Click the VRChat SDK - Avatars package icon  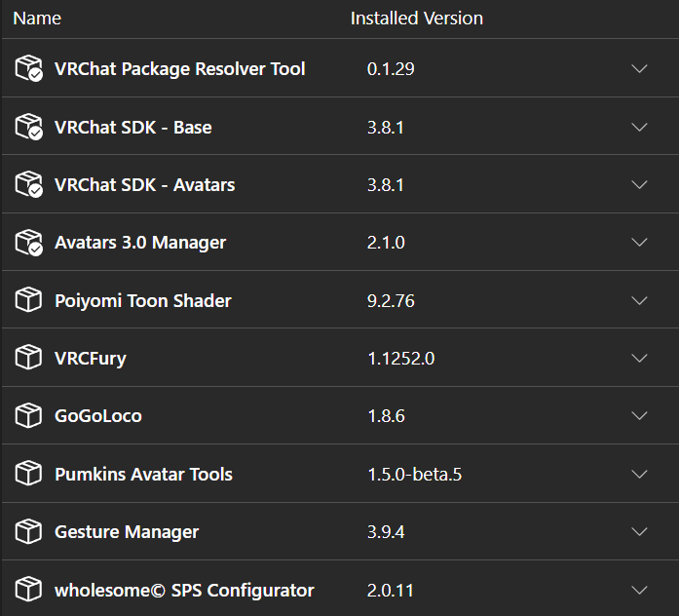tap(28, 184)
